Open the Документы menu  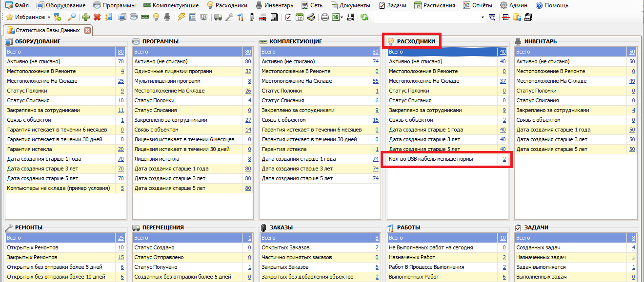click(350, 5)
